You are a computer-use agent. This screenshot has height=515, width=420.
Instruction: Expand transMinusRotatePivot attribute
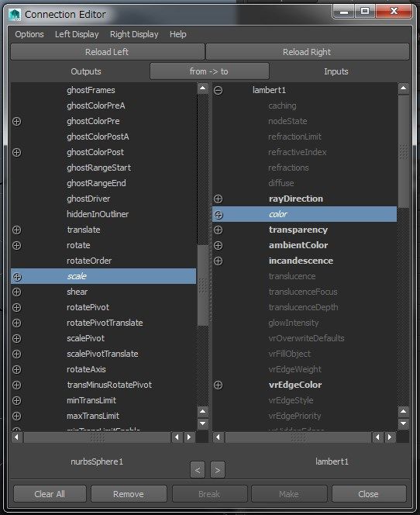17,385
